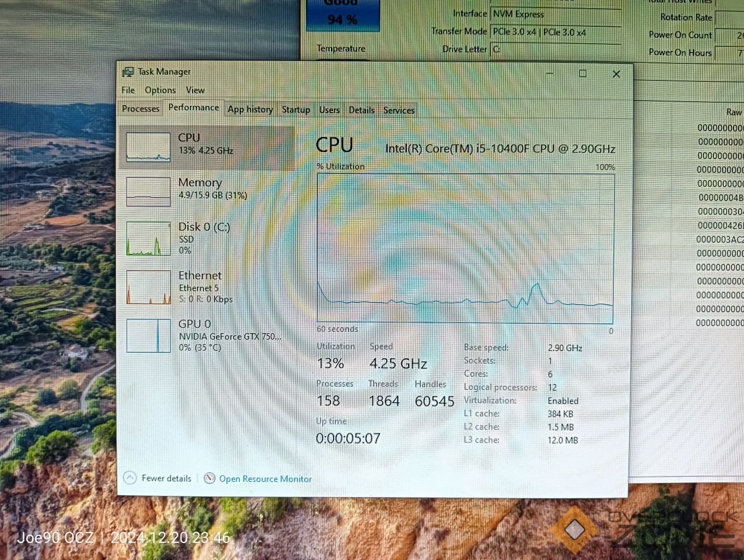Click the Virtualization Enabled value
The image size is (744, 560).
[x=563, y=401]
